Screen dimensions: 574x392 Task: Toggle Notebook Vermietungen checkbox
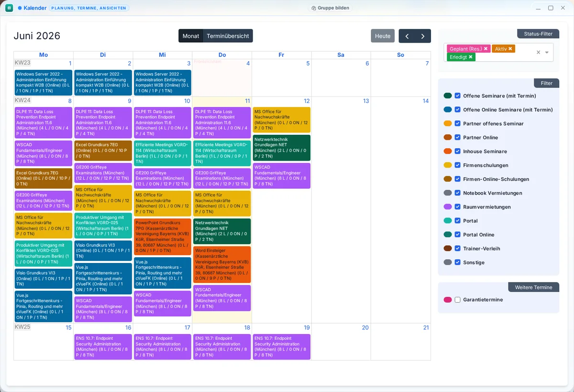[x=458, y=193]
